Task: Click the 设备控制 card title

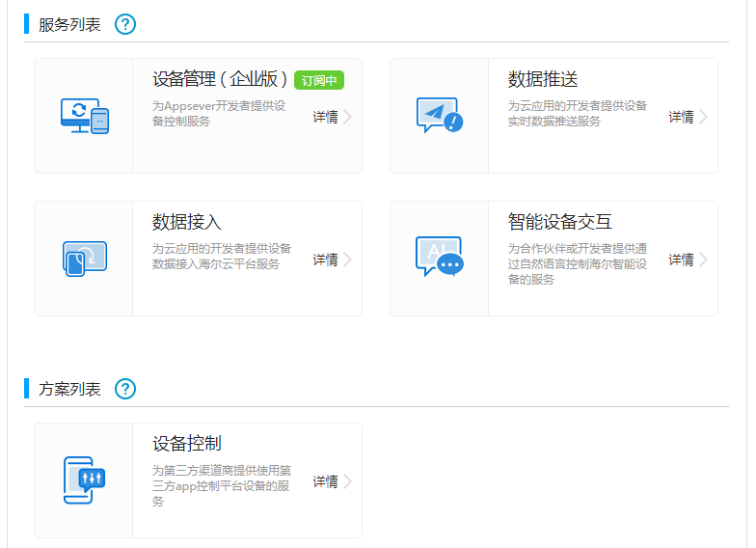Action: coord(187,444)
